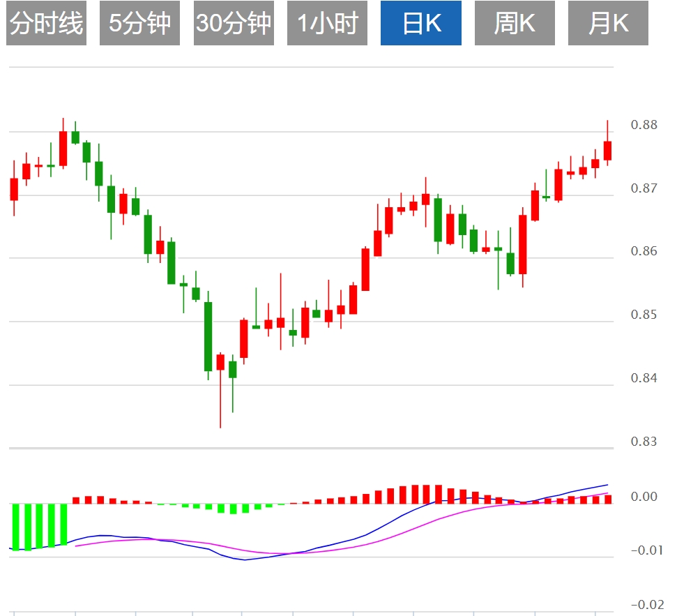The height and width of the screenshot is (616, 677).
Task: Click the 0.85 price axis label
Action: click(645, 315)
